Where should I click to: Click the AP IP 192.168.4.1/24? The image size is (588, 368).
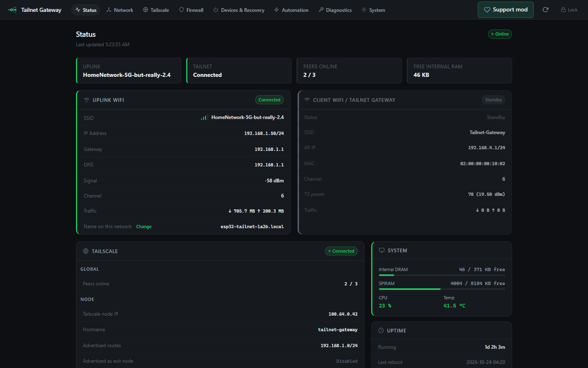pyautogui.click(x=486, y=148)
